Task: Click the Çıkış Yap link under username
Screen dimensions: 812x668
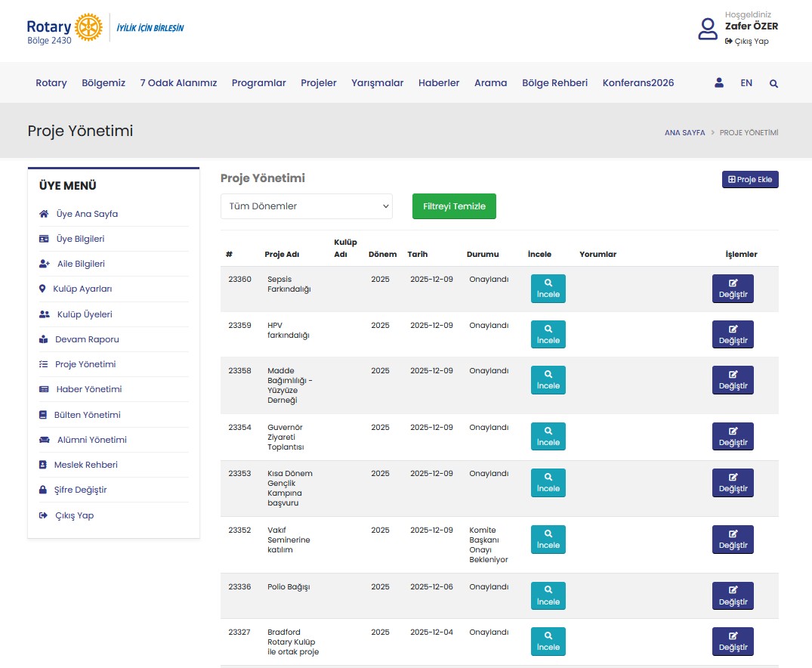Action: (751, 42)
